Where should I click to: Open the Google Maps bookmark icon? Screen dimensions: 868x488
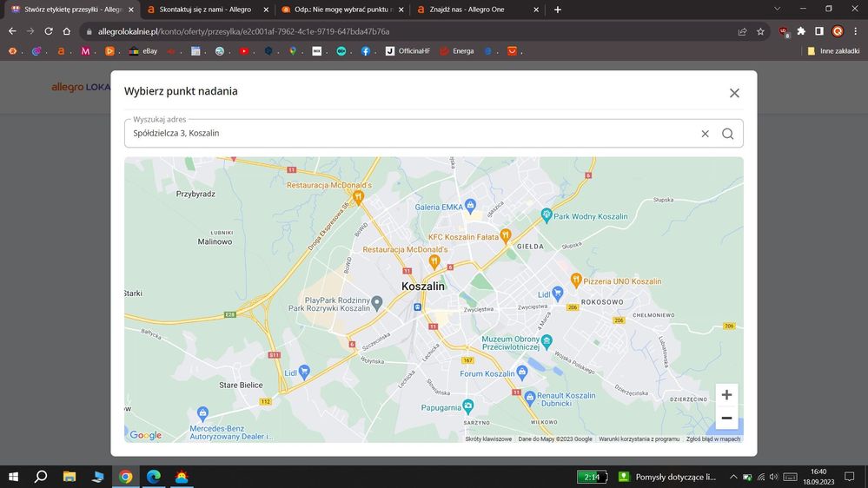(293, 51)
